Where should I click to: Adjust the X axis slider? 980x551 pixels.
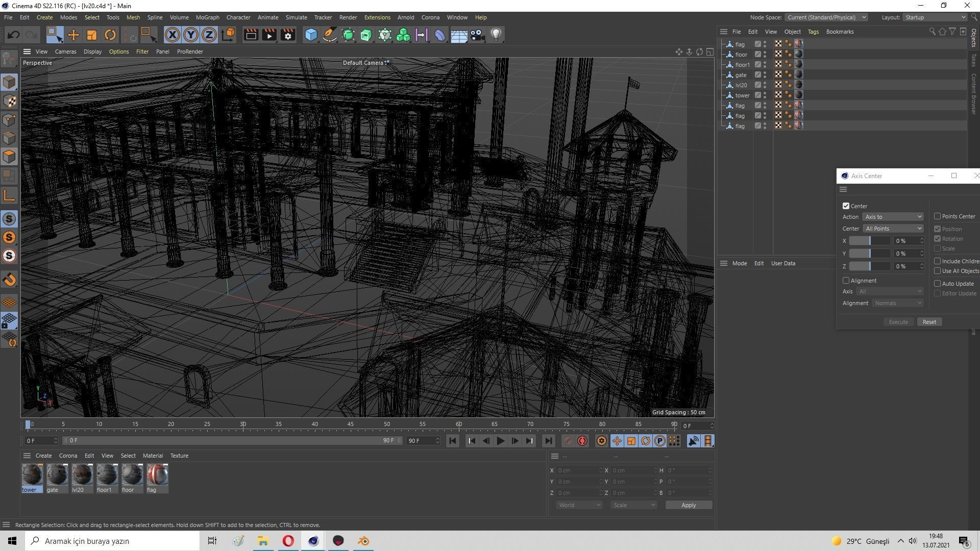click(x=869, y=241)
